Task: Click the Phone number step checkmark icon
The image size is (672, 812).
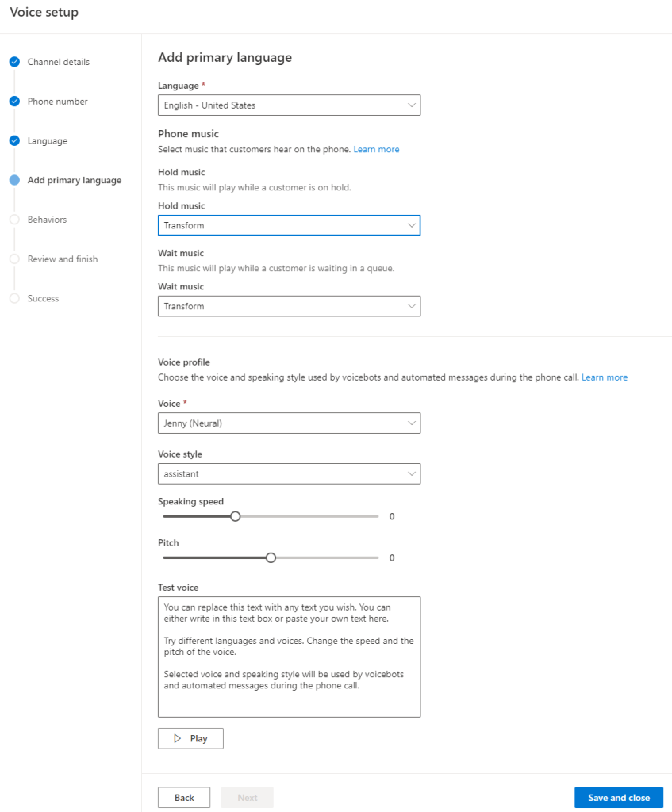Action: tap(14, 101)
